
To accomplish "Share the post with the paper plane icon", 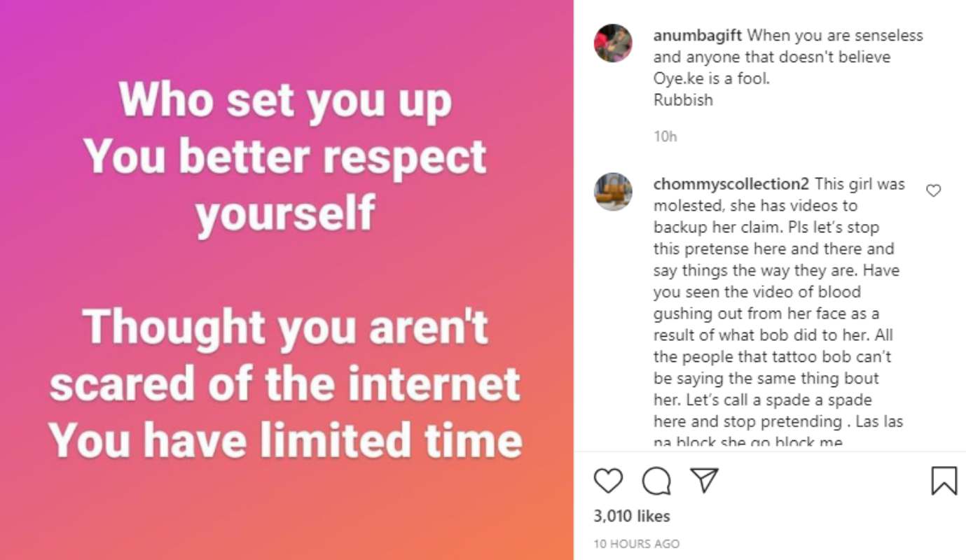I will pos(705,481).
